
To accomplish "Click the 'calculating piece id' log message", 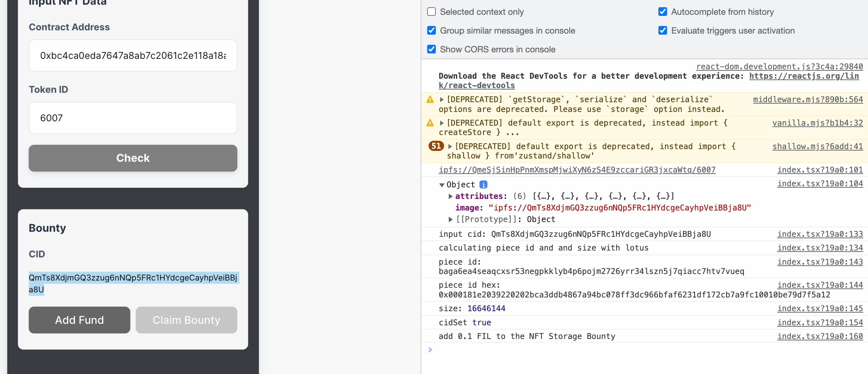I will (543, 248).
